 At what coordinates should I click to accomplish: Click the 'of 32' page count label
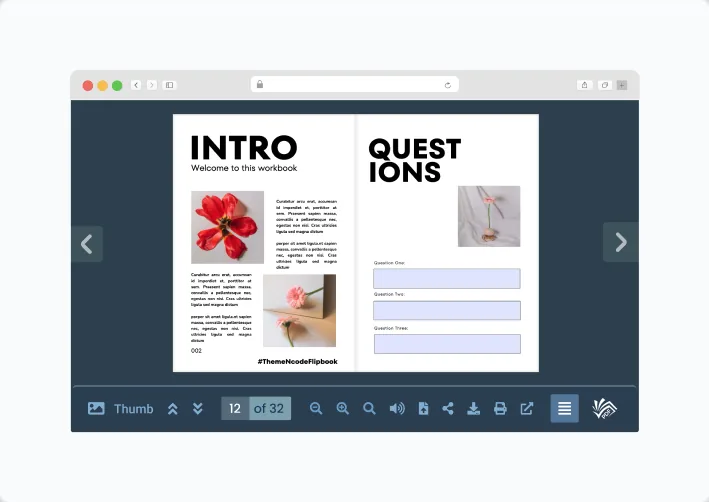(x=269, y=408)
